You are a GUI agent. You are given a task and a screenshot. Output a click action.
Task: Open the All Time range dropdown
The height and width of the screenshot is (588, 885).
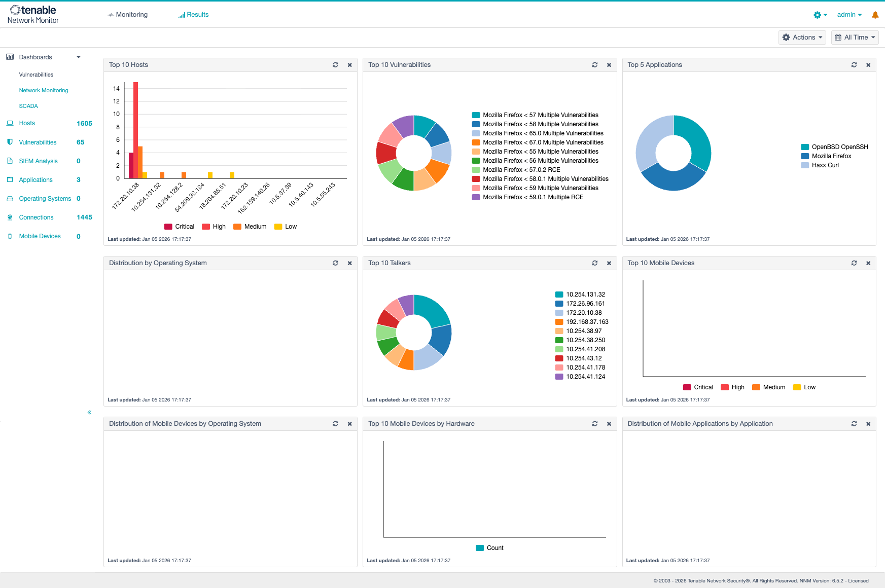(855, 38)
